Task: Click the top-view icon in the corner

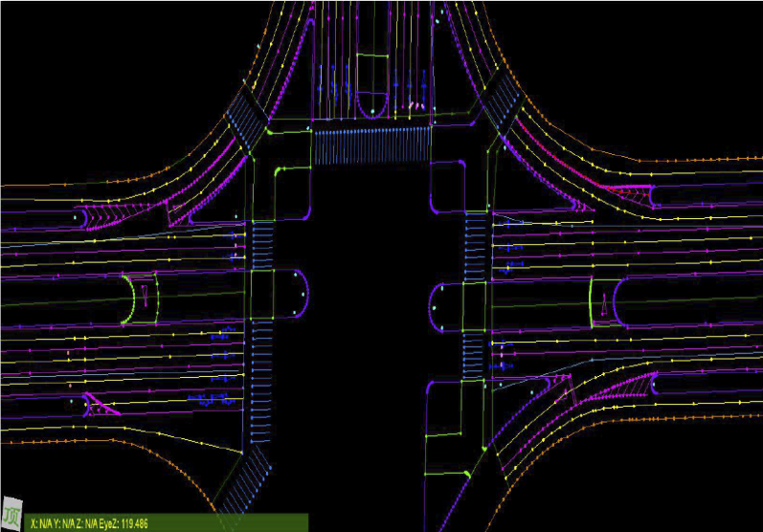Action: tap(13, 512)
